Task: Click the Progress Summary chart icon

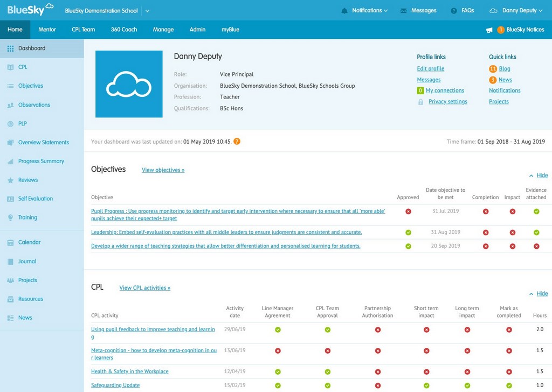Action: pyautogui.click(x=11, y=162)
